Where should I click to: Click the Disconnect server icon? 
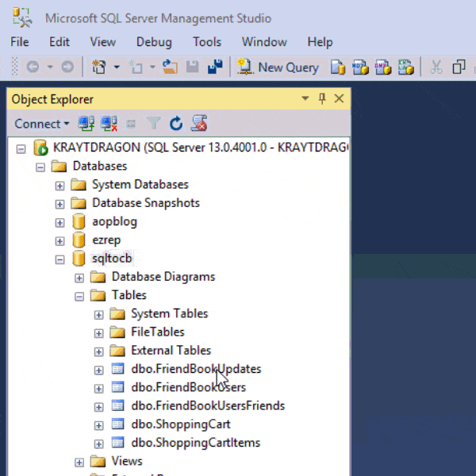pyautogui.click(x=109, y=124)
